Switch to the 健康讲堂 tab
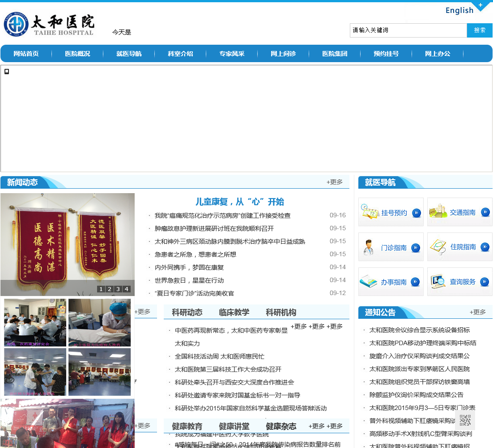 234,427
